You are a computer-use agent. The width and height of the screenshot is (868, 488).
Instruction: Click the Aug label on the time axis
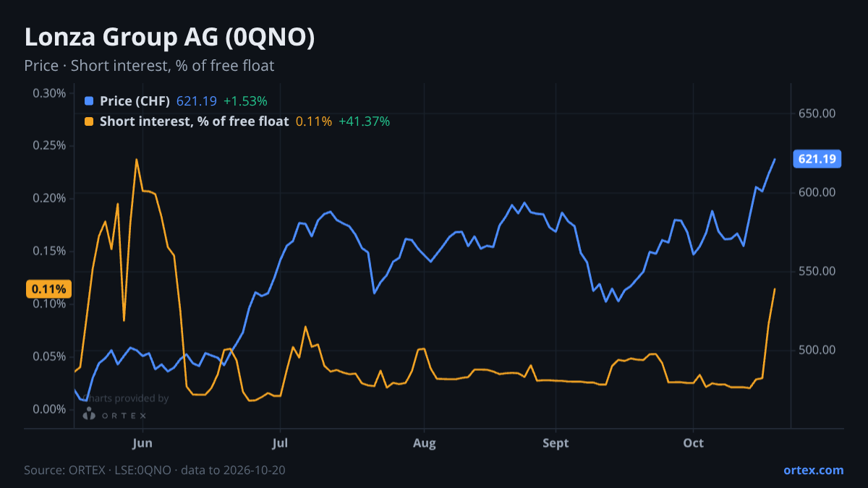click(x=425, y=443)
